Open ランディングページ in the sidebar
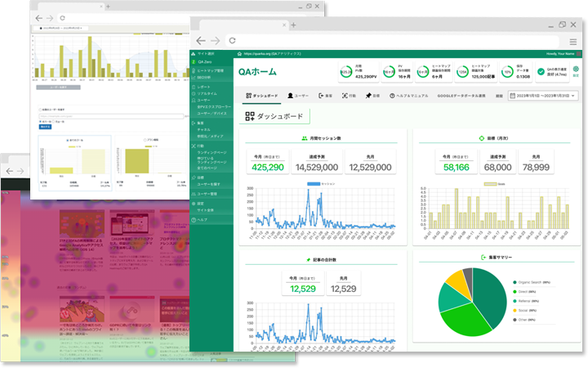The height and width of the screenshot is (368, 588). point(212,152)
